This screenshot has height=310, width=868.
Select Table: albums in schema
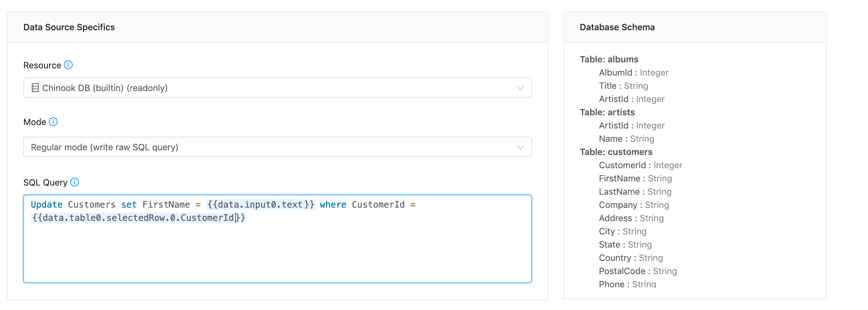(x=609, y=59)
